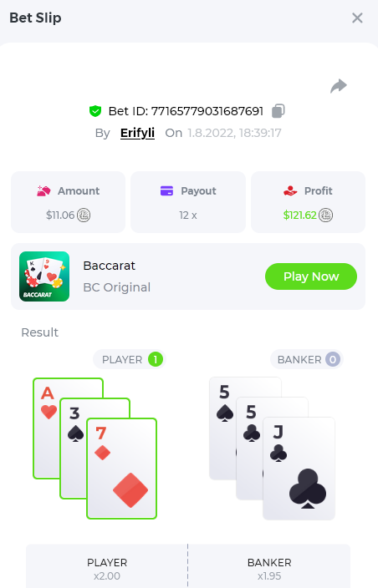Click the share arrow icon

tap(339, 86)
